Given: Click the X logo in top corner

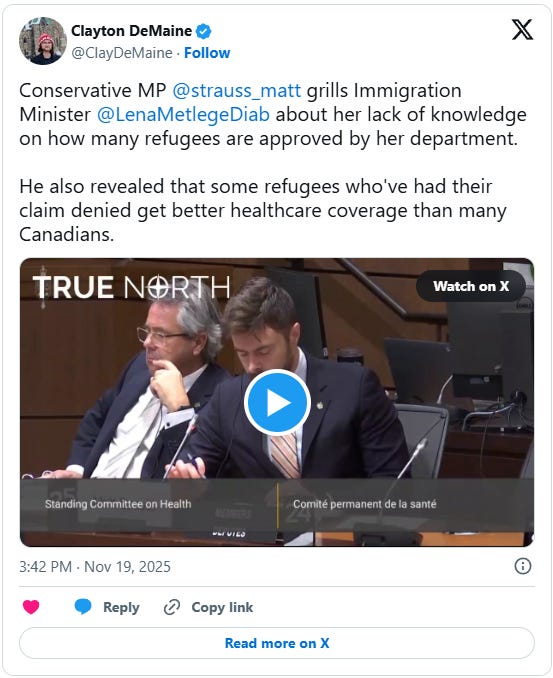Looking at the screenshot, I should tap(522, 30).
